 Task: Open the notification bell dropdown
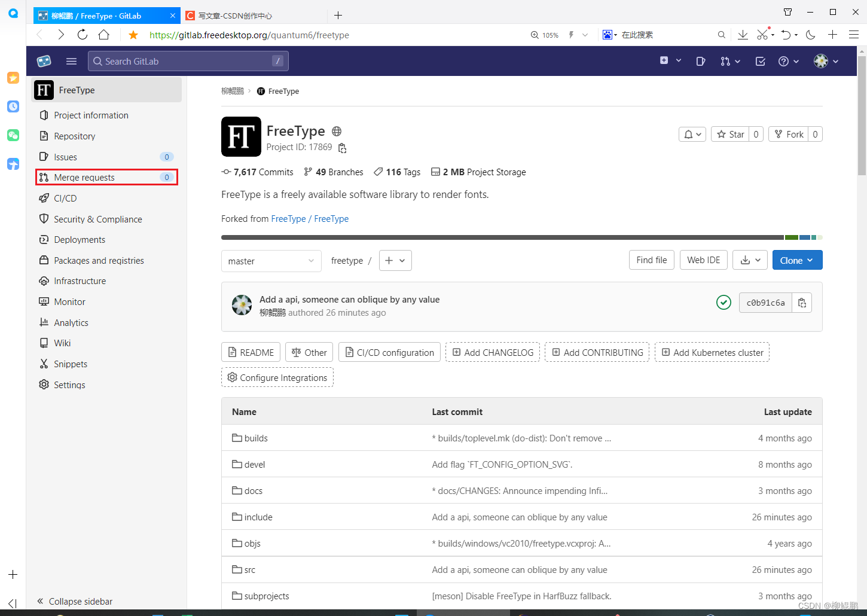coord(692,135)
